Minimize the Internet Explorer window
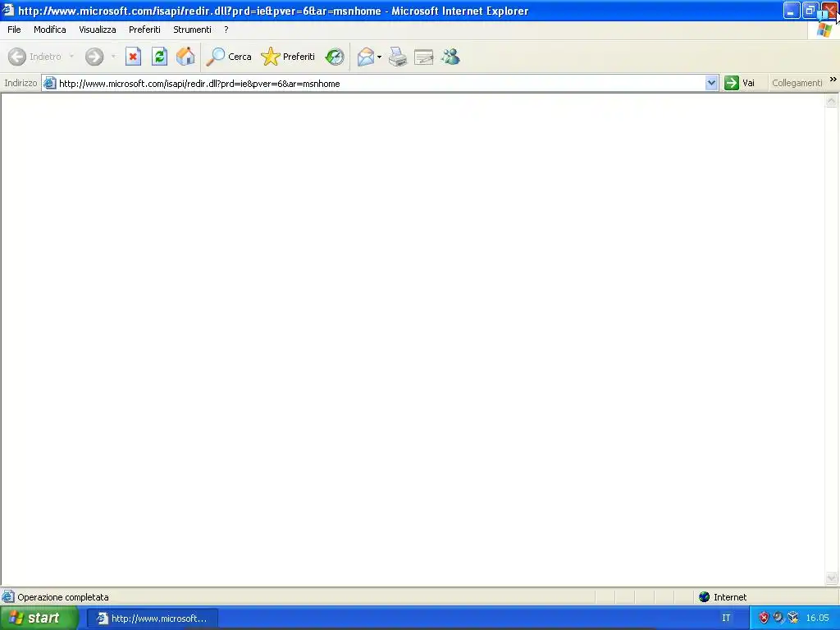 pos(792,10)
